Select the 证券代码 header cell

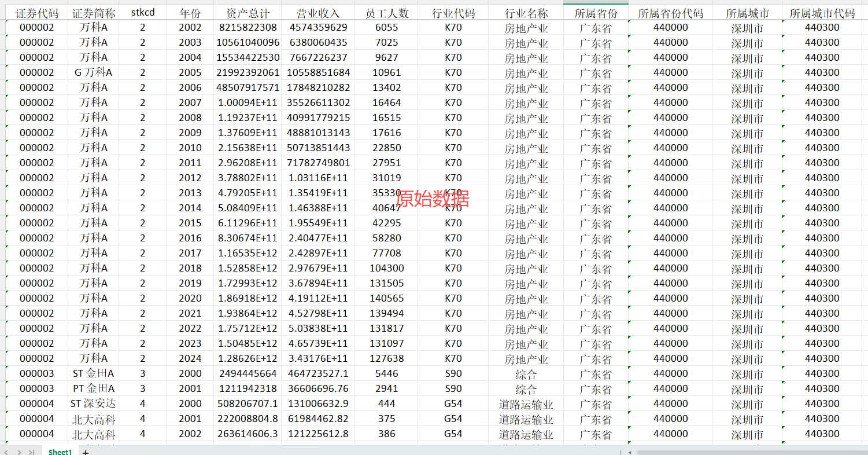coord(37,13)
